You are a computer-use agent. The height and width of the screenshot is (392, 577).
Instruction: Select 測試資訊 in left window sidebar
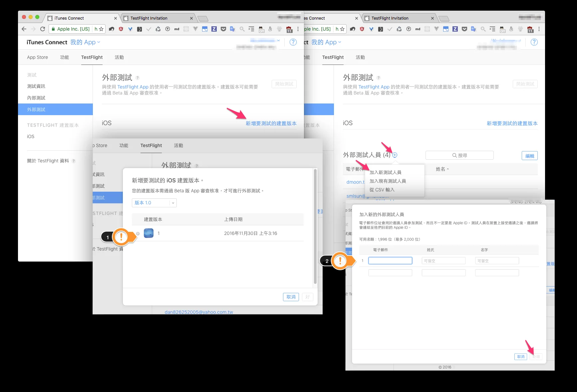36,86
